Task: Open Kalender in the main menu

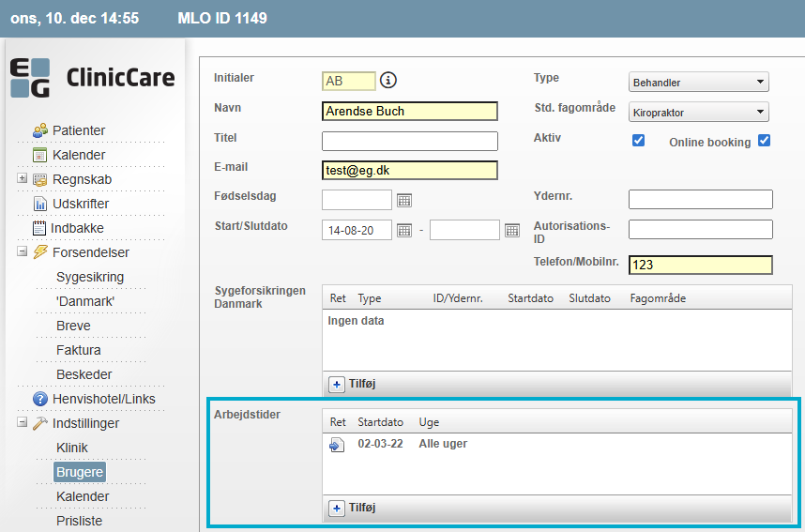Action: (78, 155)
